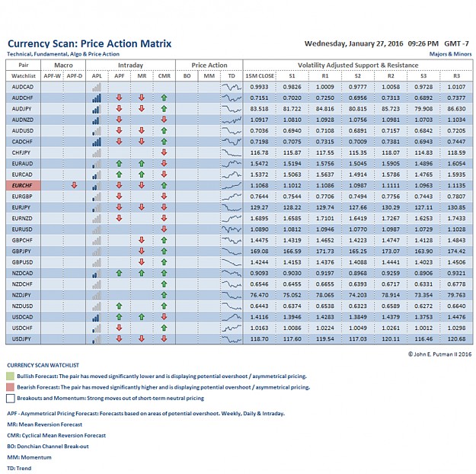
Task: Click the NZDUSD APF green up arrow
Action: [x=119, y=306]
